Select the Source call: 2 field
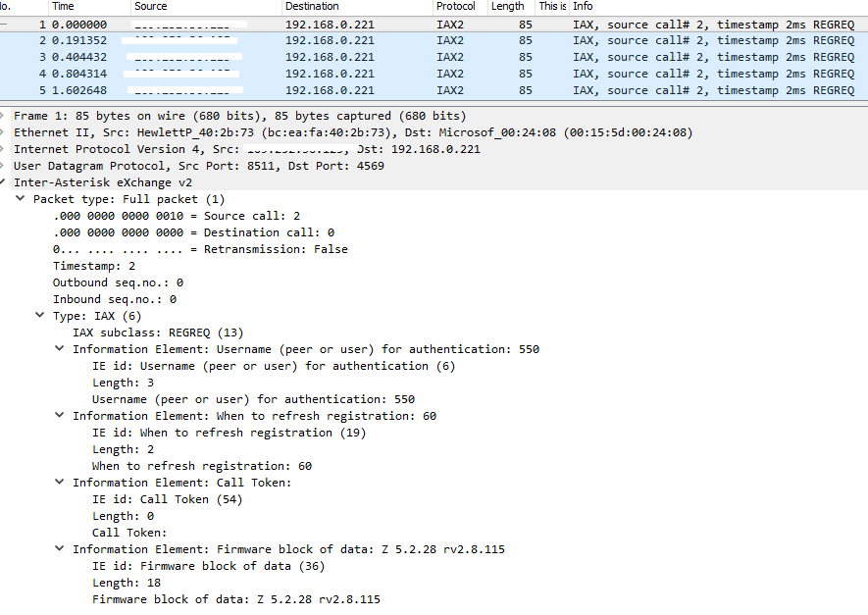This screenshot has height=615, width=868. (177, 216)
